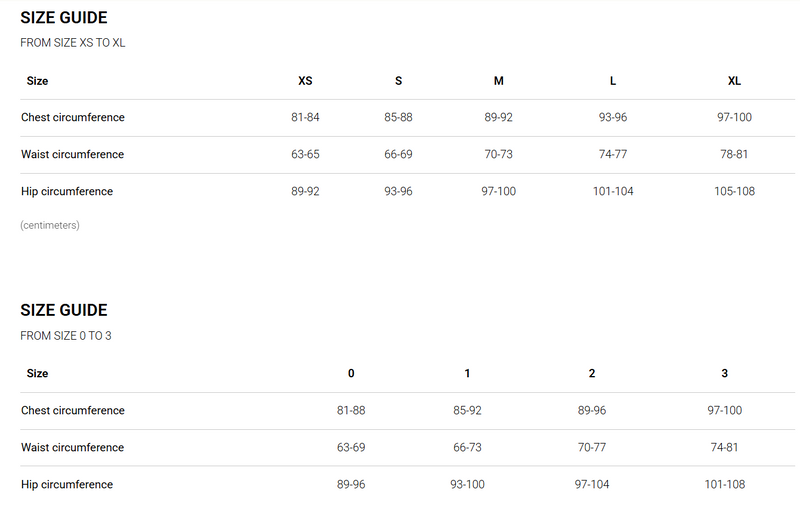Click Hip circumference row label in first table
This screenshot has height=511, width=800.
(67, 192)
